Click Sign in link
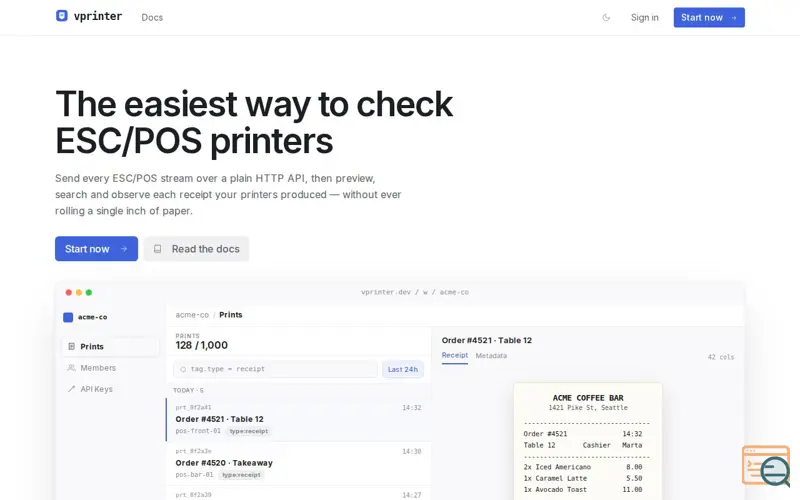The height and width of the screenshot is (500, 800). tap(644, 17)
